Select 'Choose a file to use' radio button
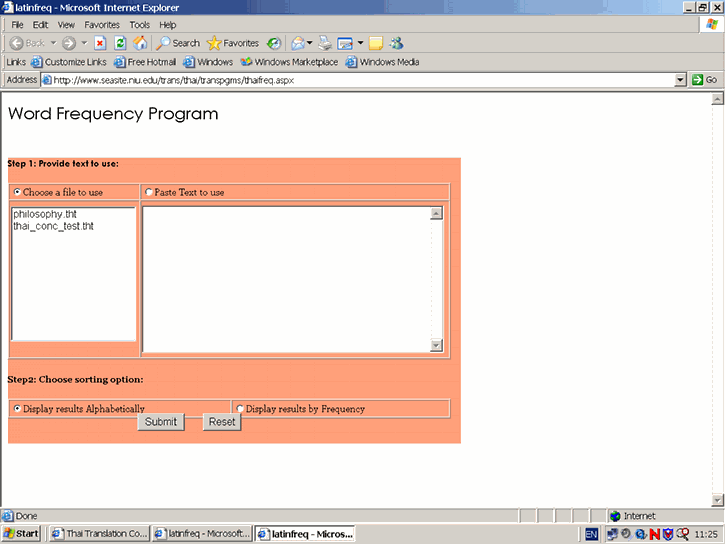This screenshot has height=544, width=725. [17, 192]
